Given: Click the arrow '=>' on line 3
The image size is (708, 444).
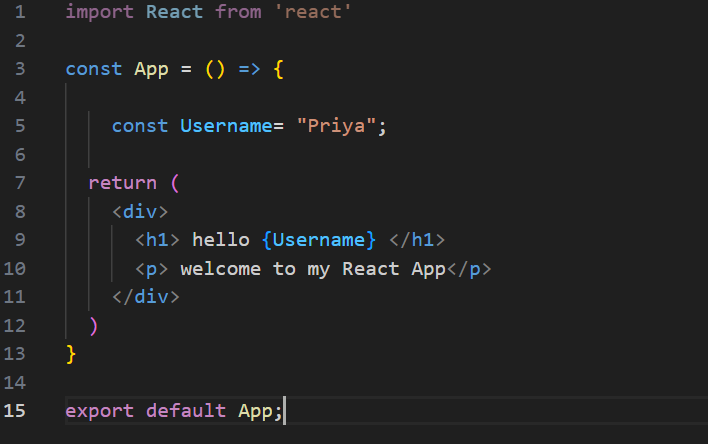Looking at the screenshot, I should pos(249,69).
